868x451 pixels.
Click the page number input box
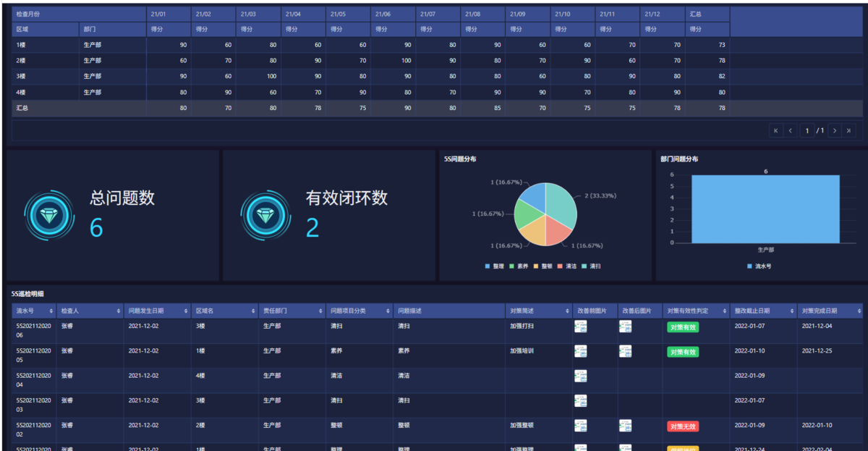point(806,131)
